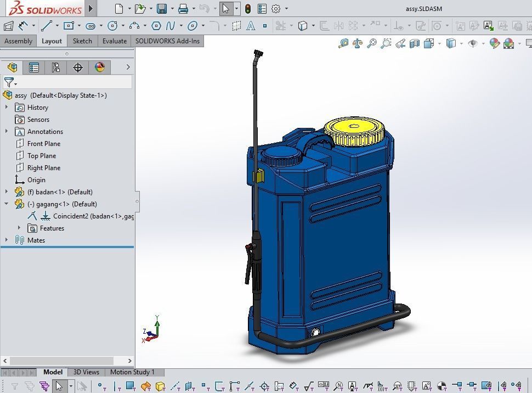The image size is (532, 393).
Task: Click the Open file icon
Action: (x=140, y=8)
